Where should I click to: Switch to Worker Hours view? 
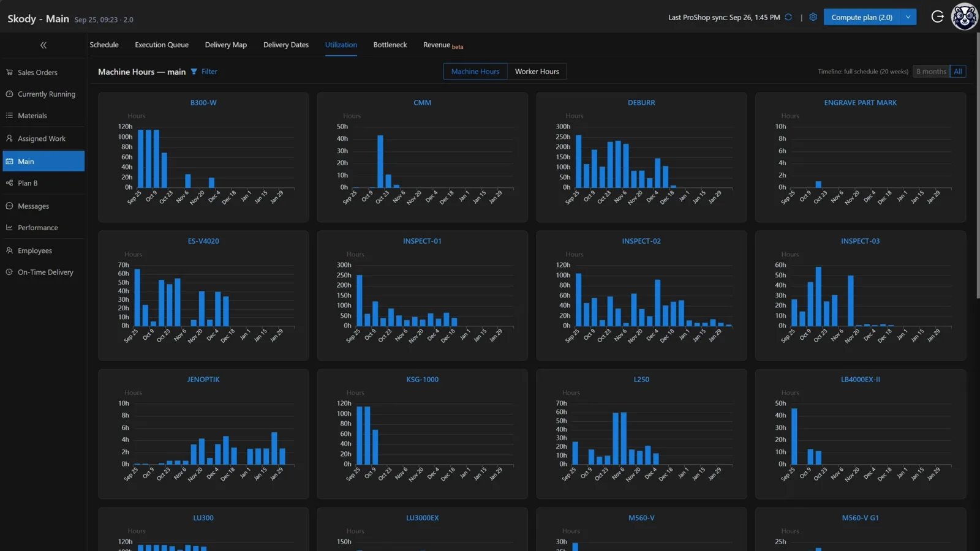537,72
